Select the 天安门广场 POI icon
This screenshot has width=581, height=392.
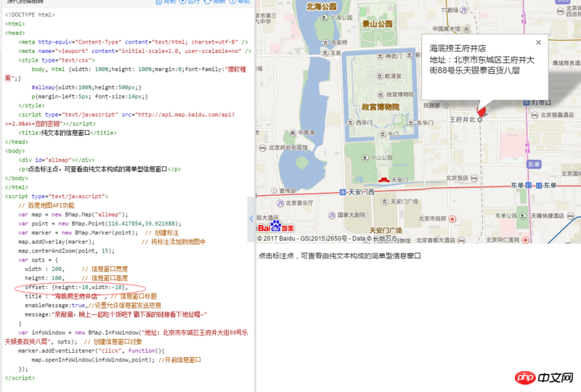pos(385,202)
